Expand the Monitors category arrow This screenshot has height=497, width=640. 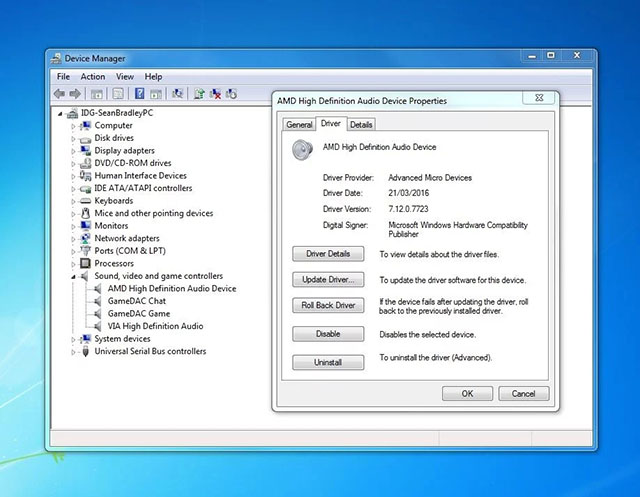73,226
